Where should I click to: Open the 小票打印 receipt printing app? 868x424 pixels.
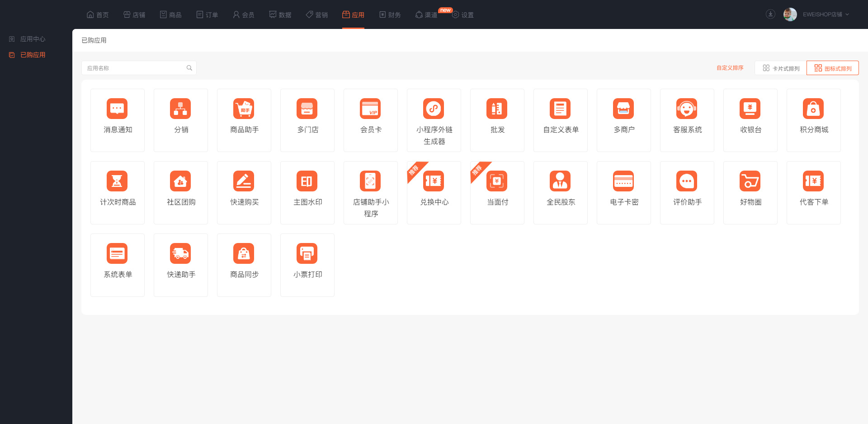[307, 254]
